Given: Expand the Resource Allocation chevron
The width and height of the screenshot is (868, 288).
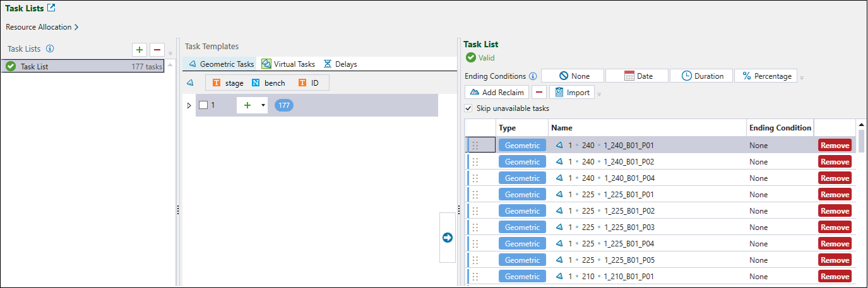Looking at the screenshot, I should point(76,27).
